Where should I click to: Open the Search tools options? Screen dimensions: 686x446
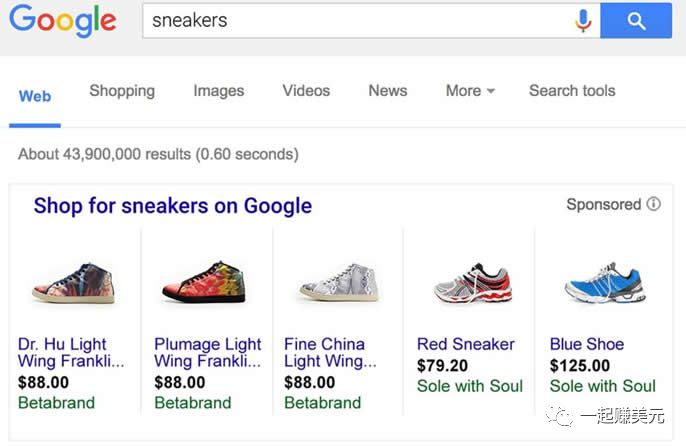pos(572,91)
